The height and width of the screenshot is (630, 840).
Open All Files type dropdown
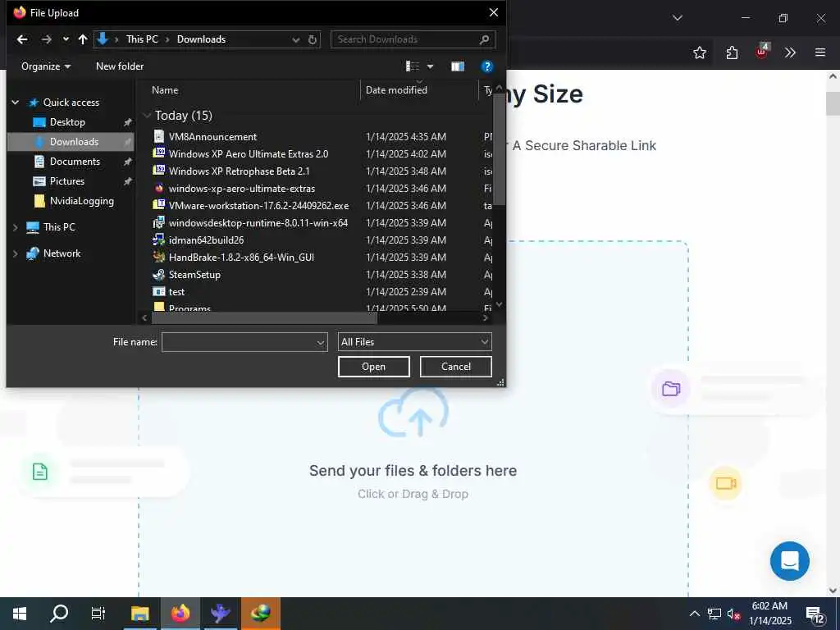[414, 342]
